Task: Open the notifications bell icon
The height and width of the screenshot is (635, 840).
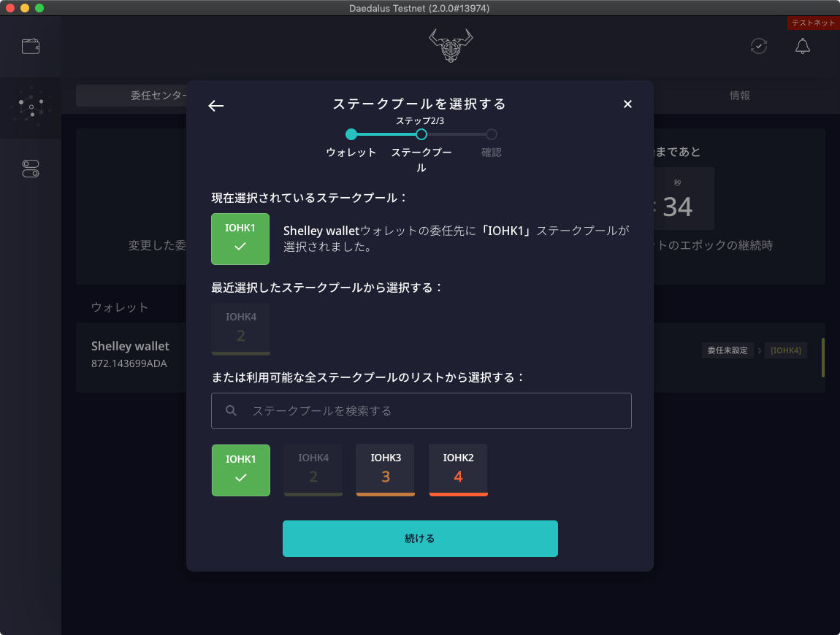Action: [x=802, y=46]
